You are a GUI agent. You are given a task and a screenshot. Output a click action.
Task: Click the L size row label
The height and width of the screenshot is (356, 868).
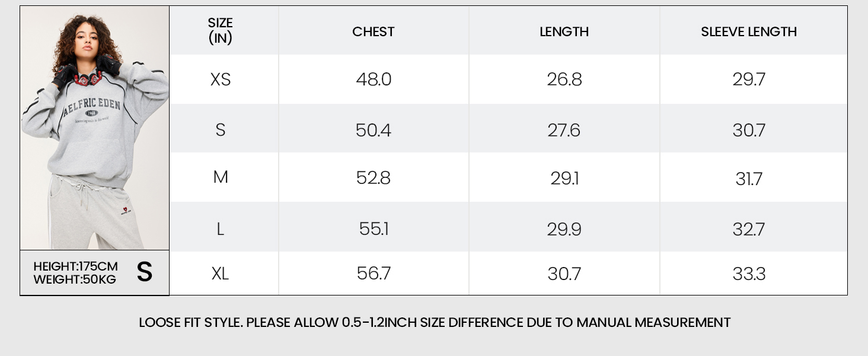click(220, 229)
